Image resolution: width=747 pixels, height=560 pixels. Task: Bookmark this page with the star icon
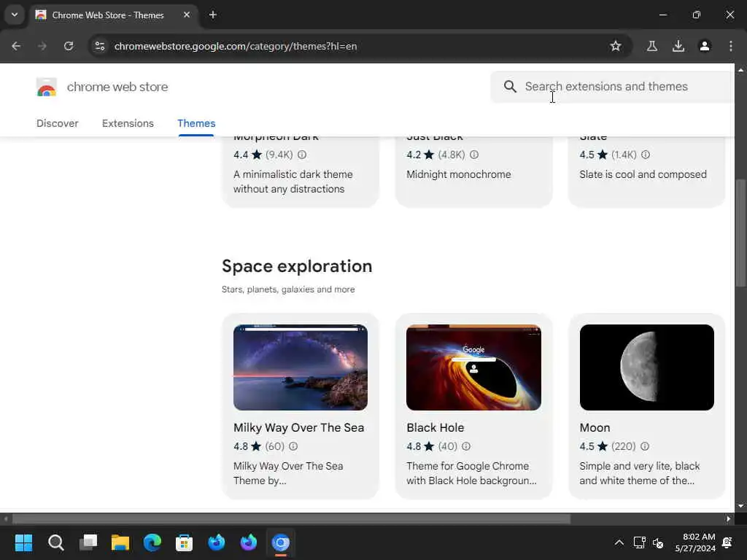click(616, 46)
